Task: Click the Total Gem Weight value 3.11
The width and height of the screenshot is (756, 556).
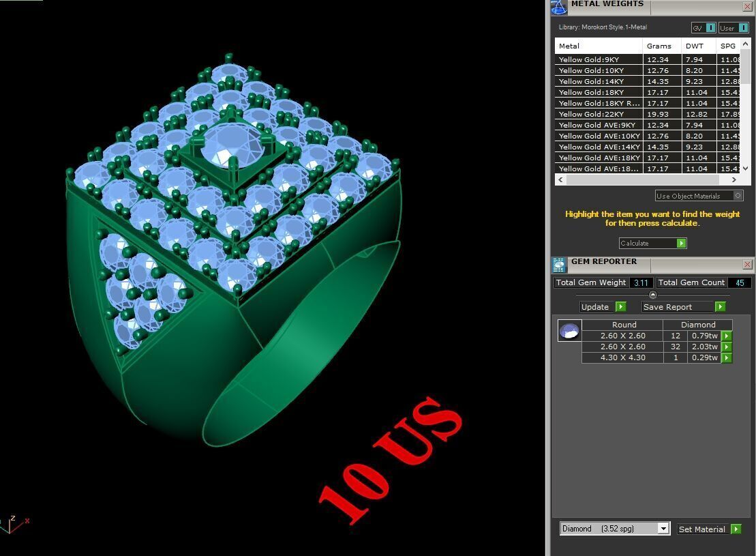Action: pyautogui.click(x=641, y=283)
